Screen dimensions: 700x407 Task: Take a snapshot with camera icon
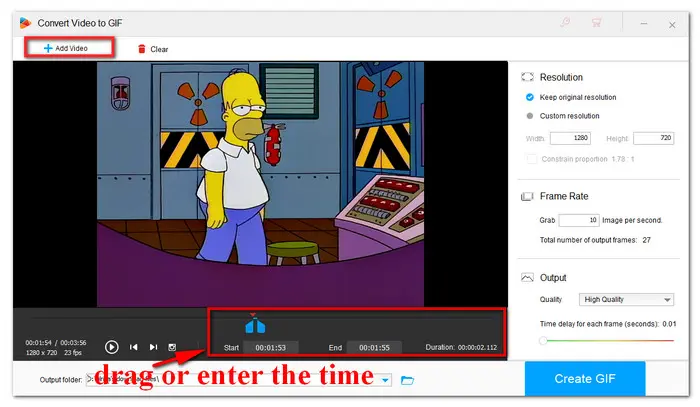172,347
